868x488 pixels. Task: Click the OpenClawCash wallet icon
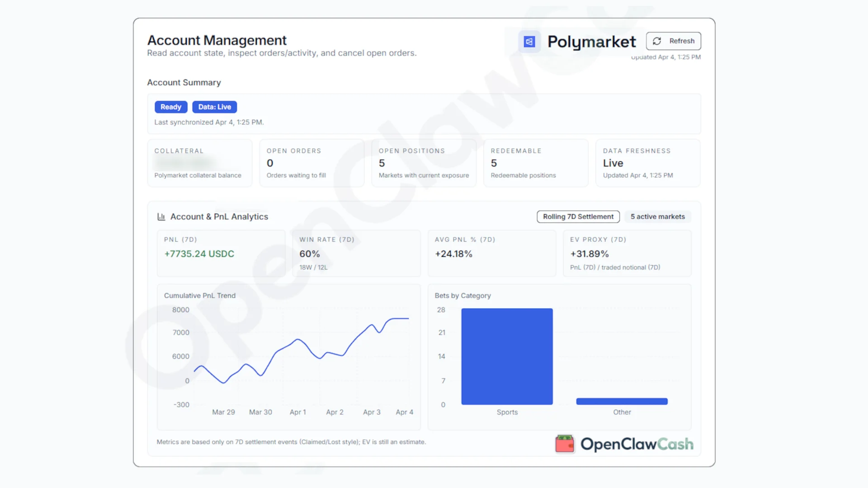(x=564, y=444)
